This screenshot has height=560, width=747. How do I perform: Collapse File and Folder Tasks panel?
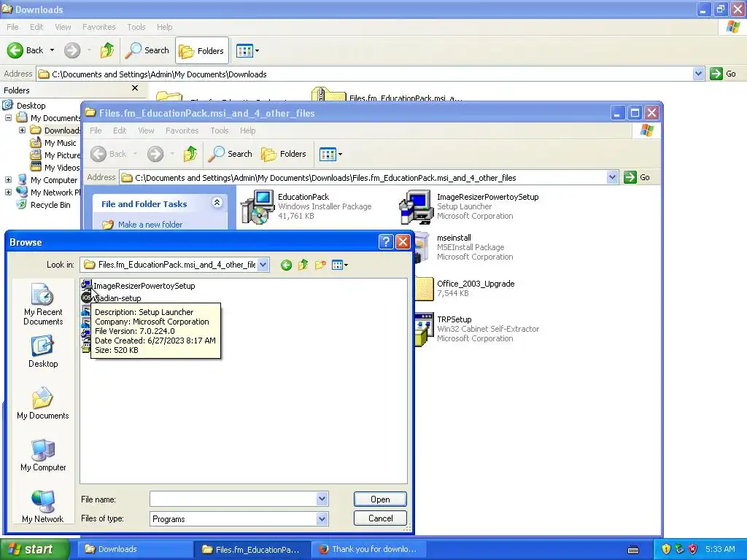point(217,203)
